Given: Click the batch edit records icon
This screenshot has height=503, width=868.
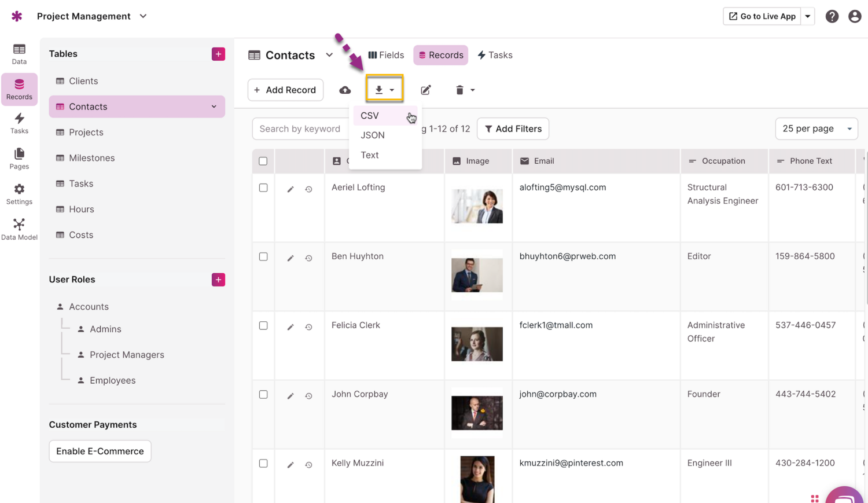Looking at the screenshot, I should point(426,90).
